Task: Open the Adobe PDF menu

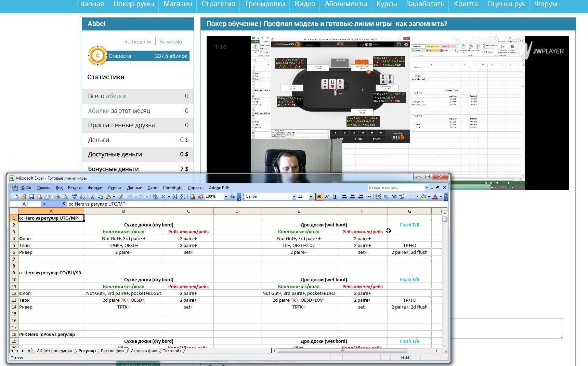Action: pyautogui.click(x=219, y=188)
